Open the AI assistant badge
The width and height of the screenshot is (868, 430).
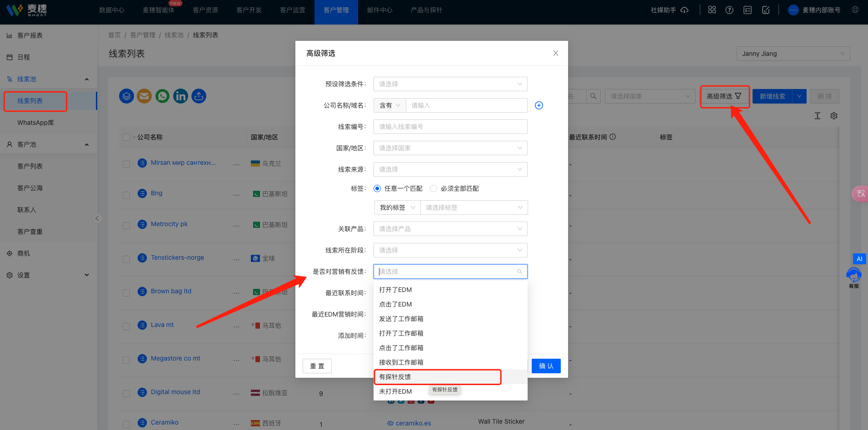pyautogui.click(x=859, y=259)
